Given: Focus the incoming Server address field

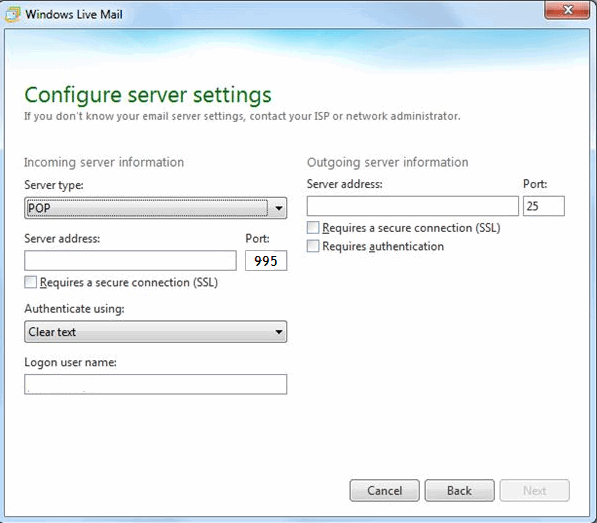Looking at the screenshot, I should [130, 261].
